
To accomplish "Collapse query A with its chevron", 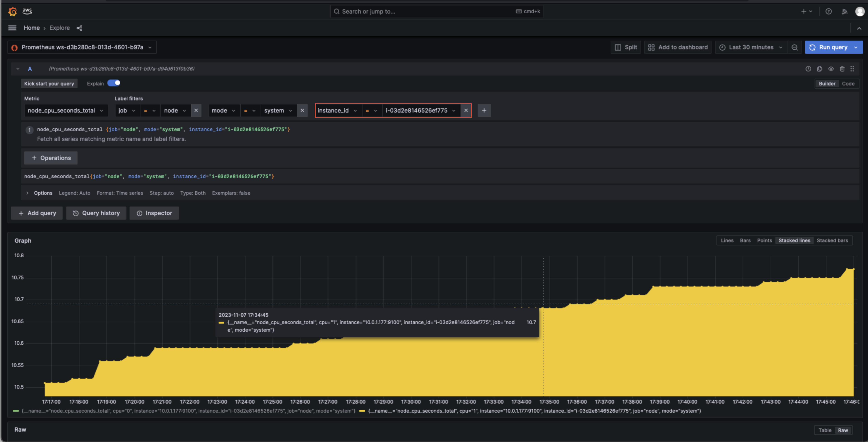I will pyautogui.click(x=18, y=69).
